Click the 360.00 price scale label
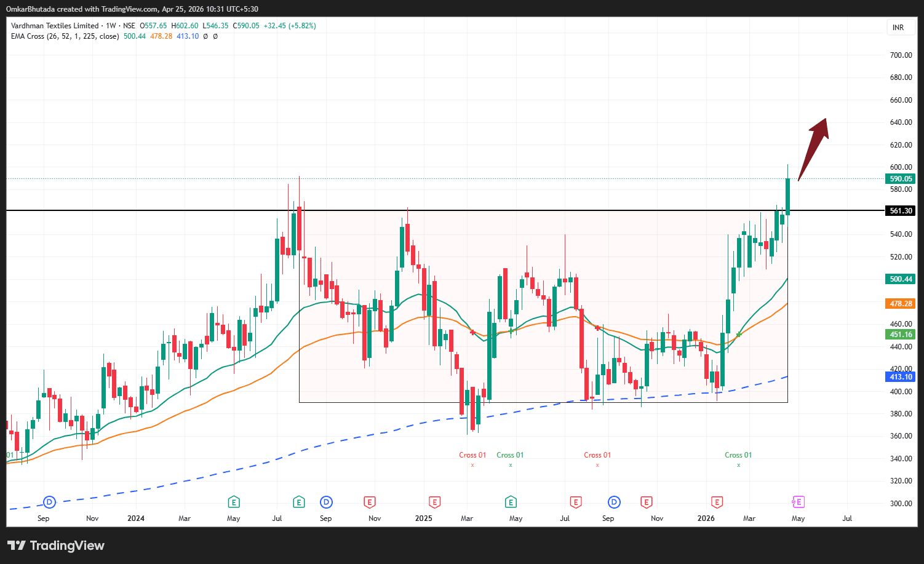 [901, 436]
